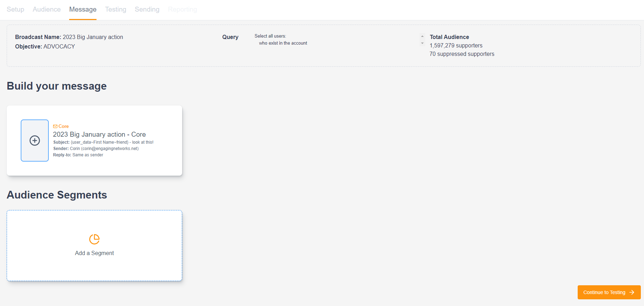Open the greyed-out Reporting tab
Image resolution: width=644 pixels, height=306 pixels.
[182, 9]
